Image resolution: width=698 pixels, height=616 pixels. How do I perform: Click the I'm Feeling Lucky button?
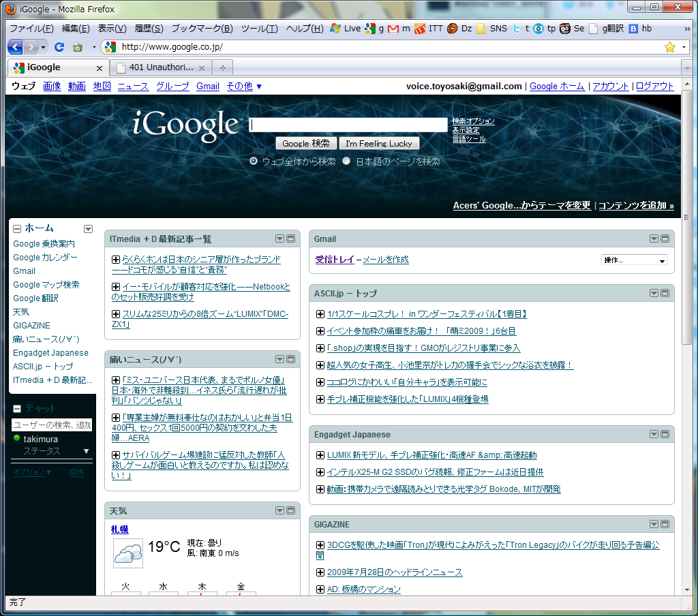click(379, 144)
